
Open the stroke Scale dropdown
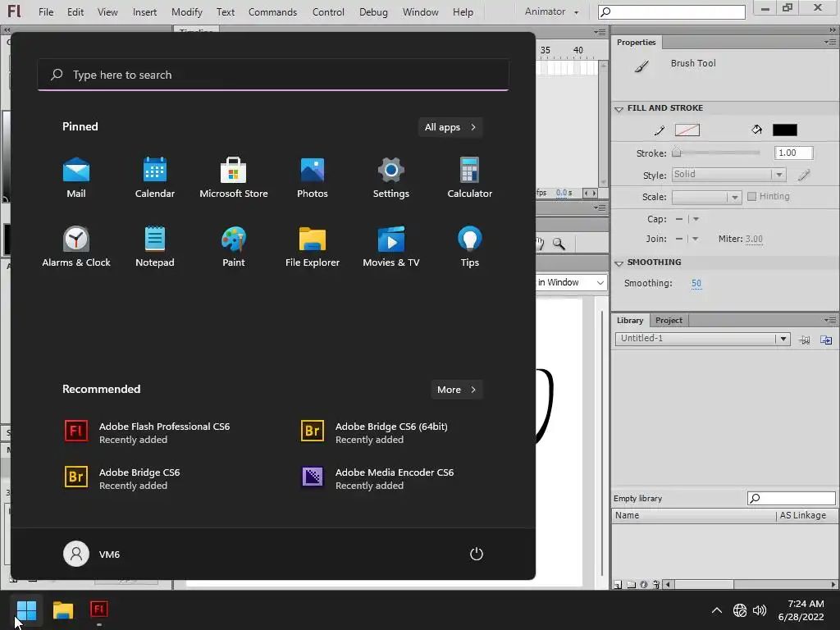tap(706, 197)
